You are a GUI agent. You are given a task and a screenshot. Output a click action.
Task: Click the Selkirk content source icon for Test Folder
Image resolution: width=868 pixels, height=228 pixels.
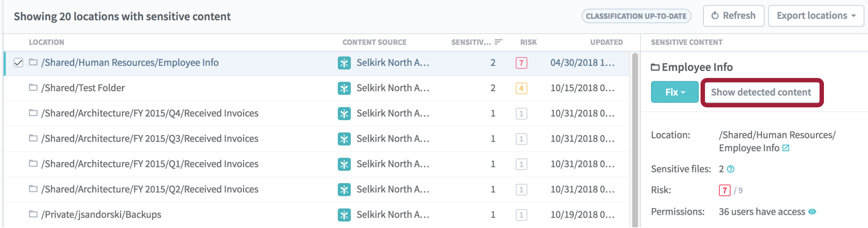(344, 88)
